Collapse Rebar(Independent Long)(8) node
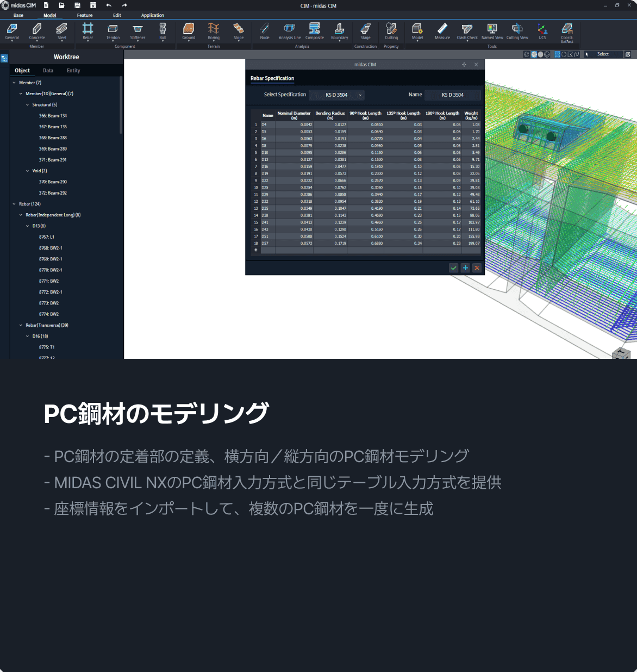This screenshot has height=672, width=637. [x=21, y=215]
